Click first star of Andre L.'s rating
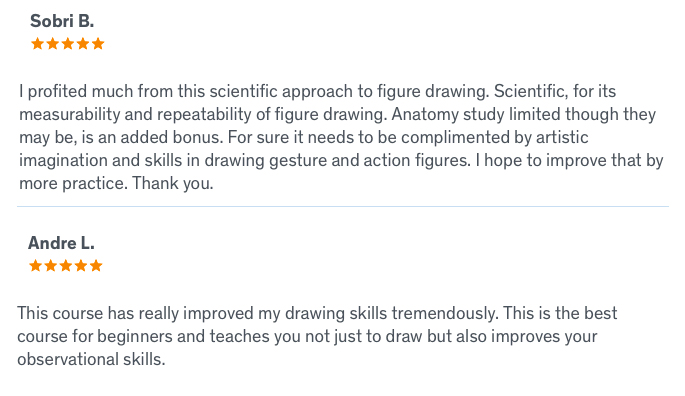685x396 pixels. click(x=36, y=266)
